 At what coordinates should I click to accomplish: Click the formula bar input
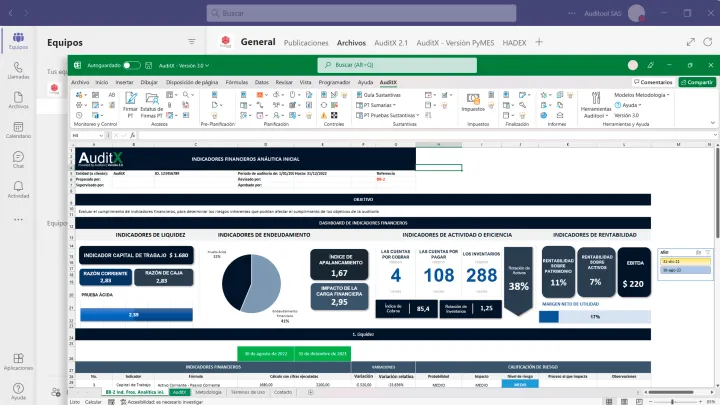click(x=425, y=135)
